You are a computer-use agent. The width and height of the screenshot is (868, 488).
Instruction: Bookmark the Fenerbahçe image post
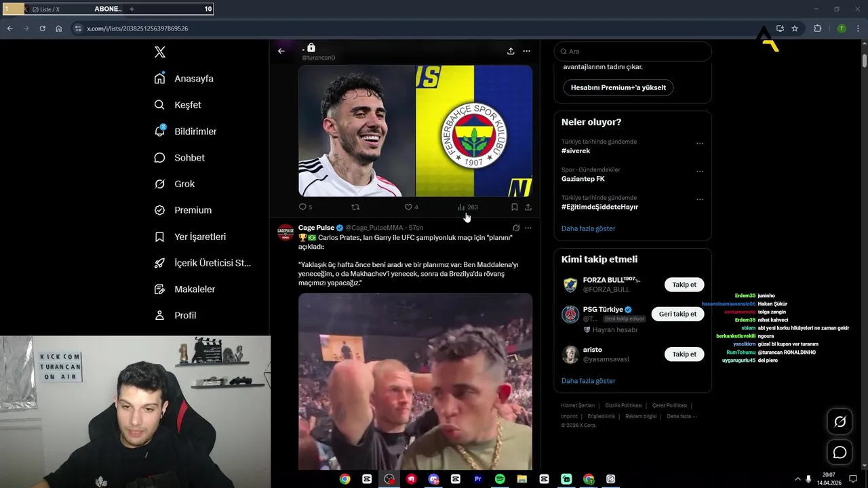tap(514, 207)
